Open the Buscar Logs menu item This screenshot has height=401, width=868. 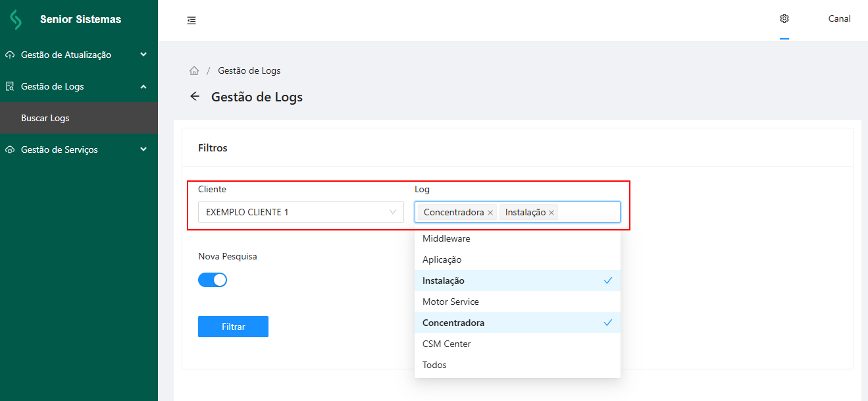pos(45,119)
